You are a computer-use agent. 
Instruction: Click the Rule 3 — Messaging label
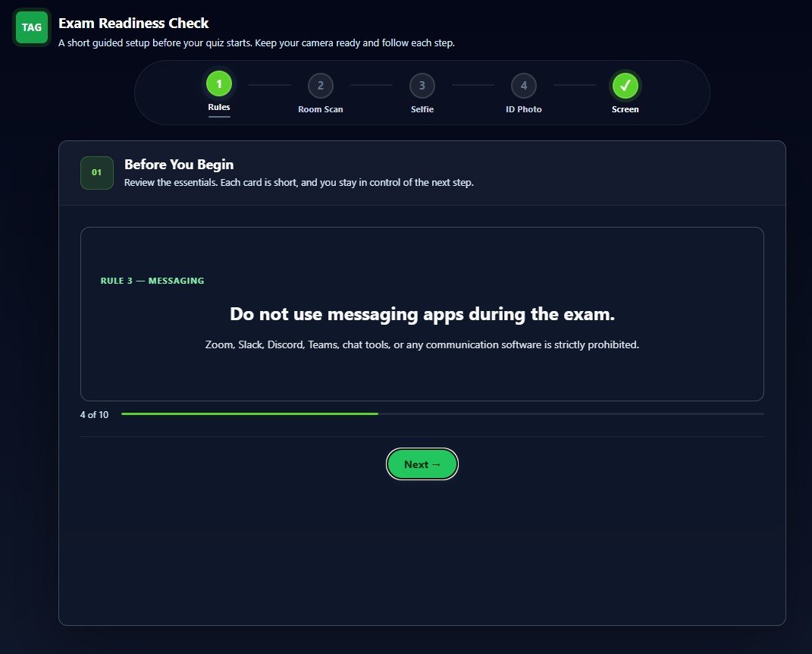pyautogui.click(x=152, y=281)
